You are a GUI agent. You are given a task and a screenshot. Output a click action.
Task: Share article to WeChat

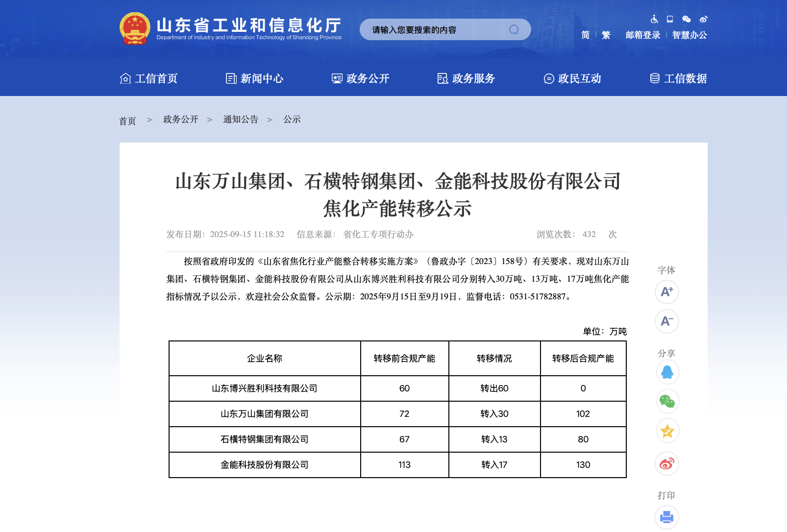pos(667,402)
